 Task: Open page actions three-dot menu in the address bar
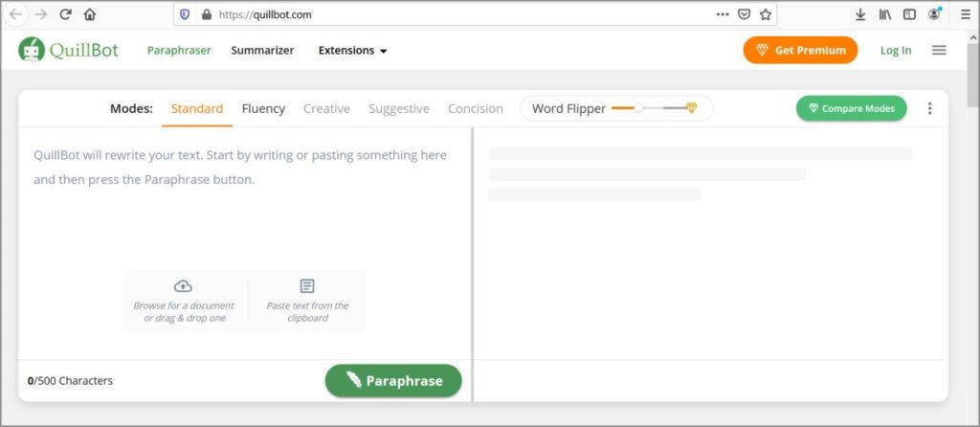point(723,14)
